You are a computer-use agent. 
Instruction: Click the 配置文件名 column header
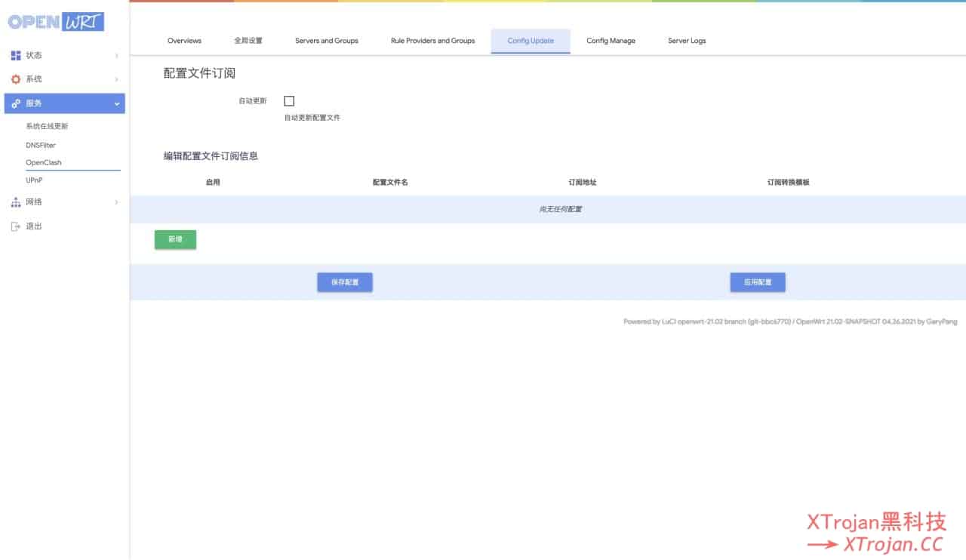[390, 183]
